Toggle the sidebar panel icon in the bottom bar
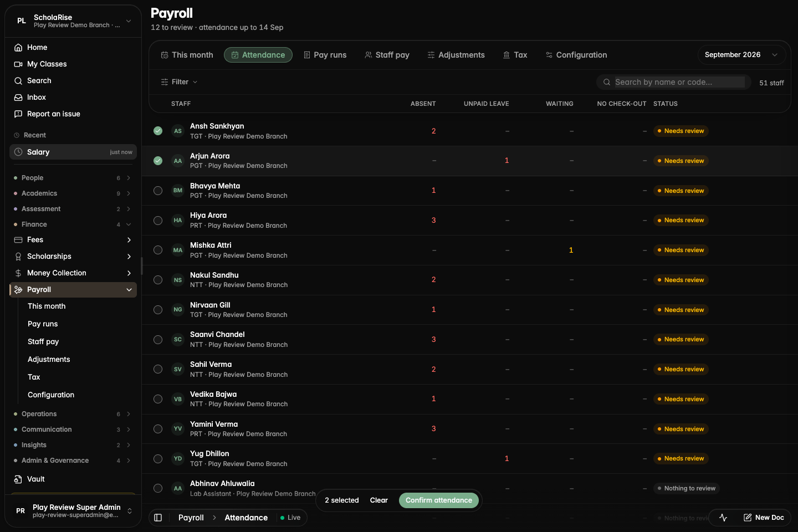 [158, 518]
